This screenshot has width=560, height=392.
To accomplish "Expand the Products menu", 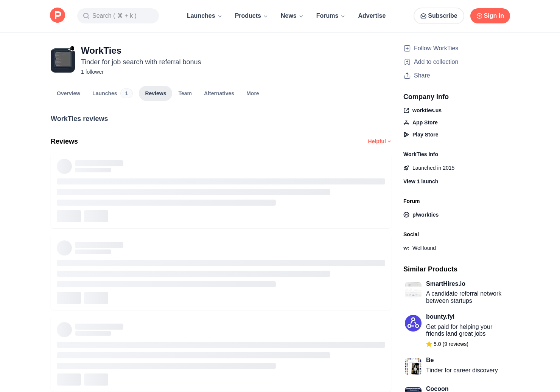I will click(251, 16).
